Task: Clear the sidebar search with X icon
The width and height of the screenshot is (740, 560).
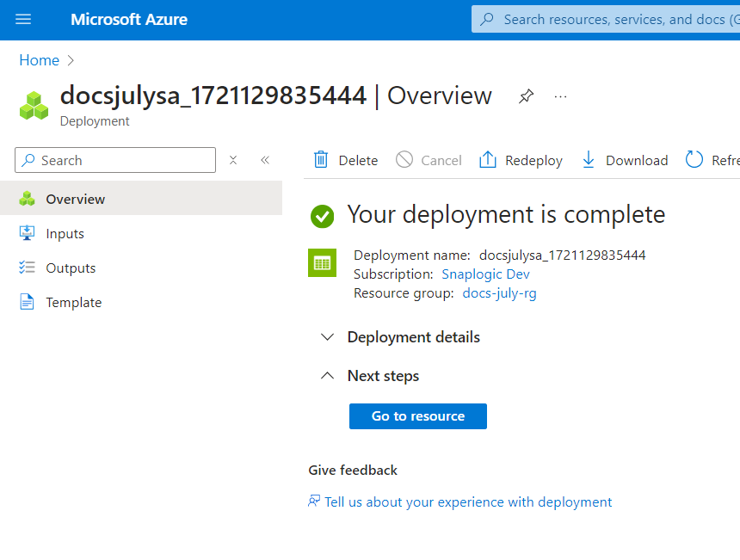Action: pyautogui.click(x=233, y=160)
